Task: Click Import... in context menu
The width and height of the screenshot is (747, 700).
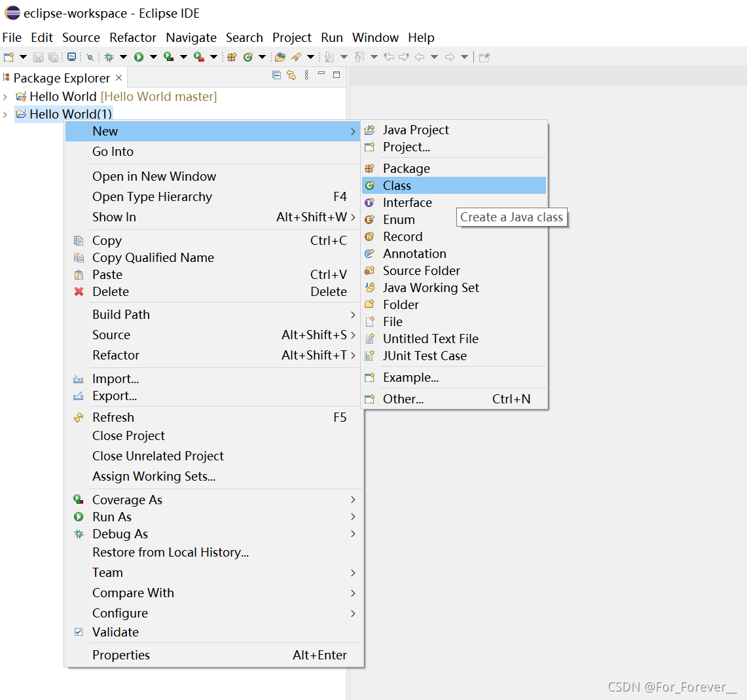Action: pyautogui.click(x=213, y=379)
